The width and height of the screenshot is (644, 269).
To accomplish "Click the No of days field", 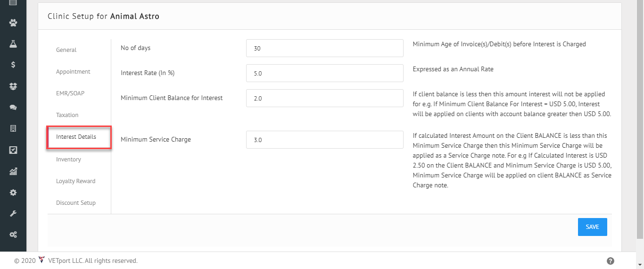I will 324,48.
